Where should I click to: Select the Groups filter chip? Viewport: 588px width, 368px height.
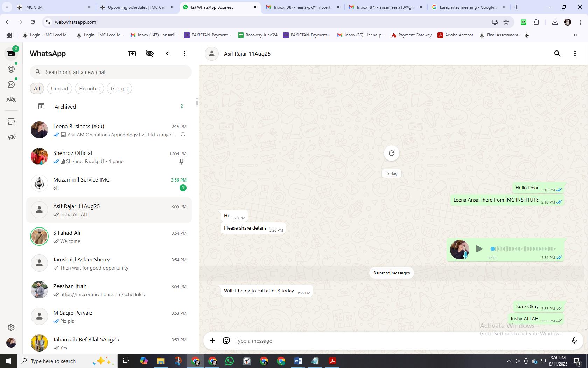119,88
